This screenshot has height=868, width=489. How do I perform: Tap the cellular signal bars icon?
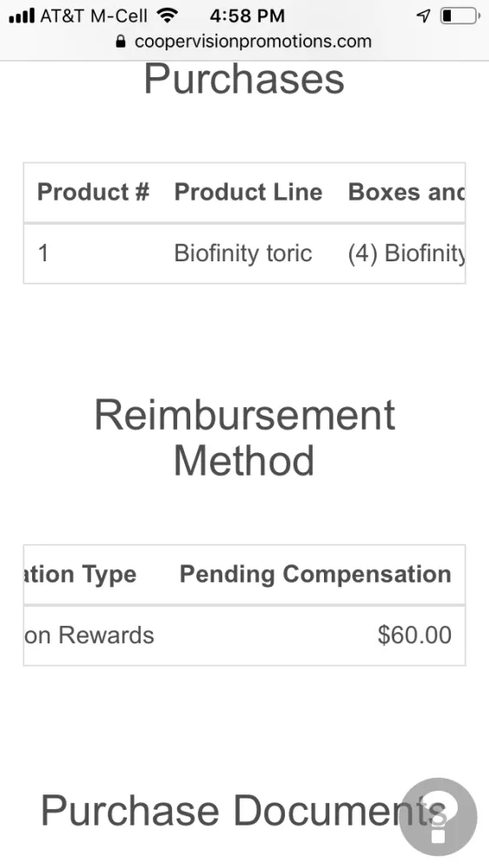[22, 16]
